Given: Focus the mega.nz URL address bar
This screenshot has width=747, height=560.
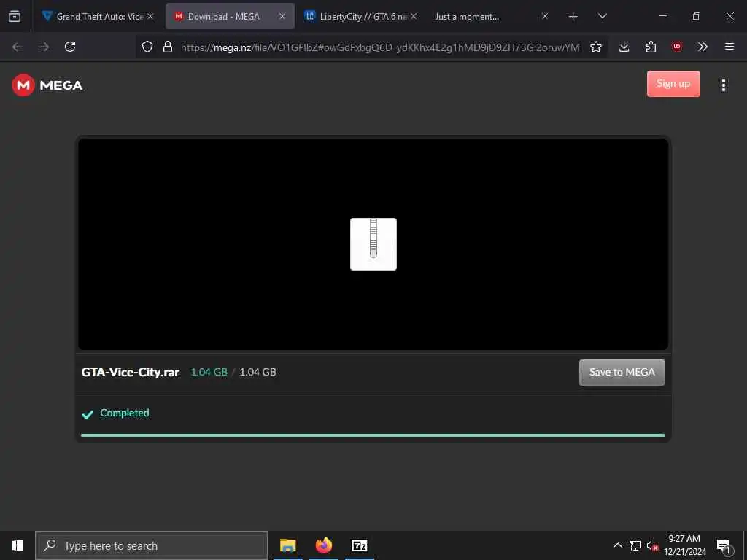Looking at the screenshot, I should point(379,47).
